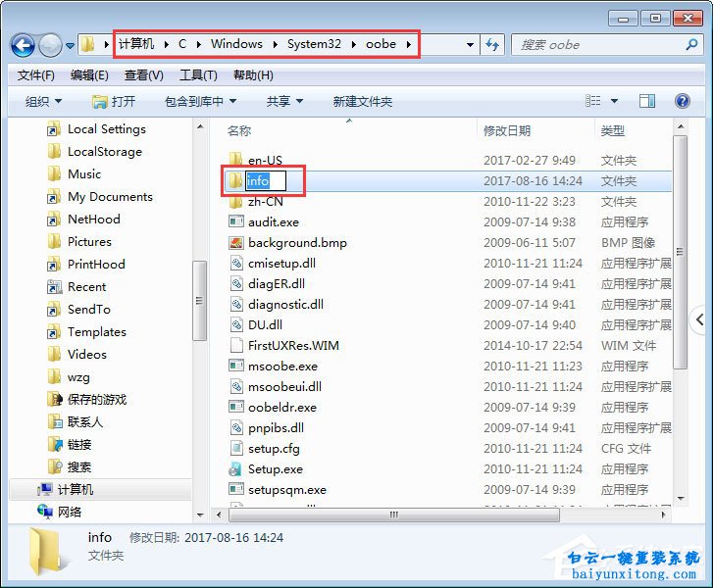This screenshot has height=588, width=713.
Task: Edit the info folder name box
Action: pyautogui.click(x=266, y=181)
